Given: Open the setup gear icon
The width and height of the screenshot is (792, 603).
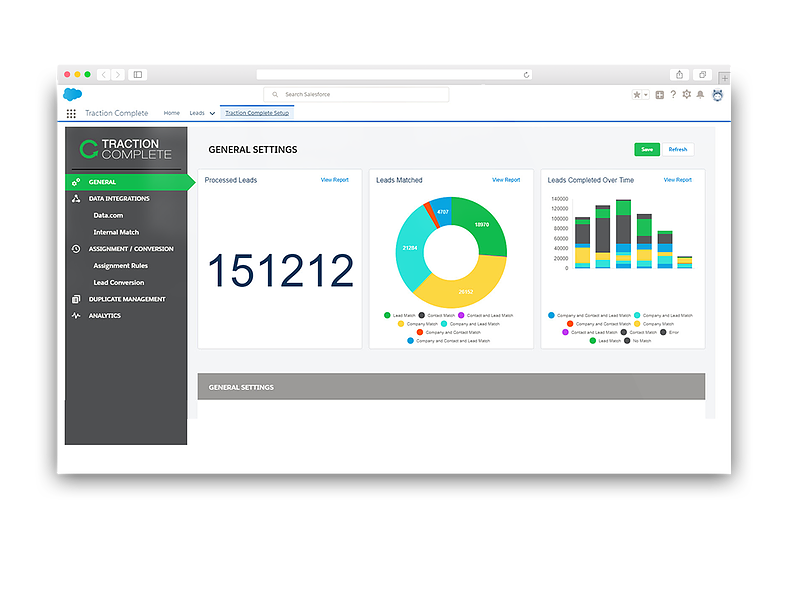Looking at the screenshot, I should (686, 94).
